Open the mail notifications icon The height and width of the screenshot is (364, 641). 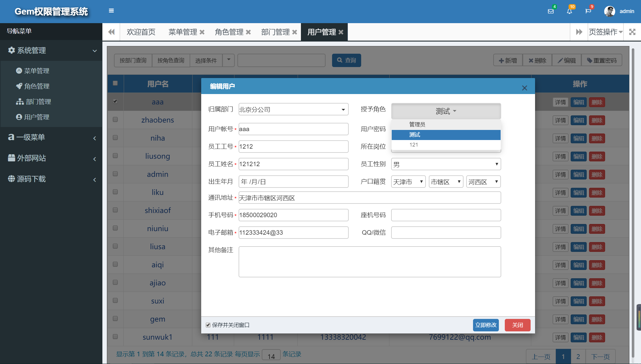[x=551, y=11]
